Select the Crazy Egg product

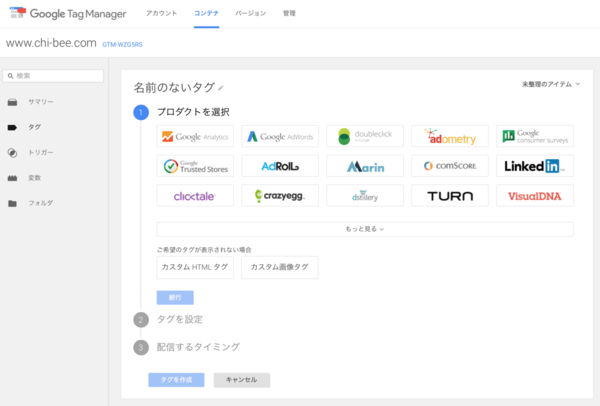(280, 196)
